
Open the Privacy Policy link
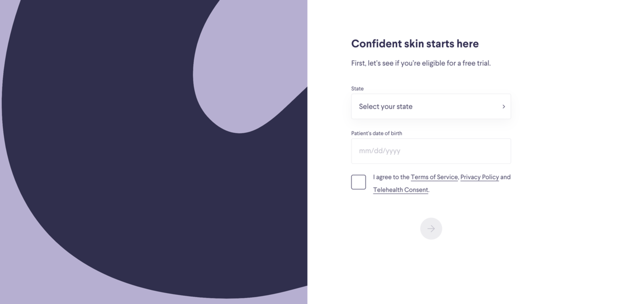pos(479,177)
